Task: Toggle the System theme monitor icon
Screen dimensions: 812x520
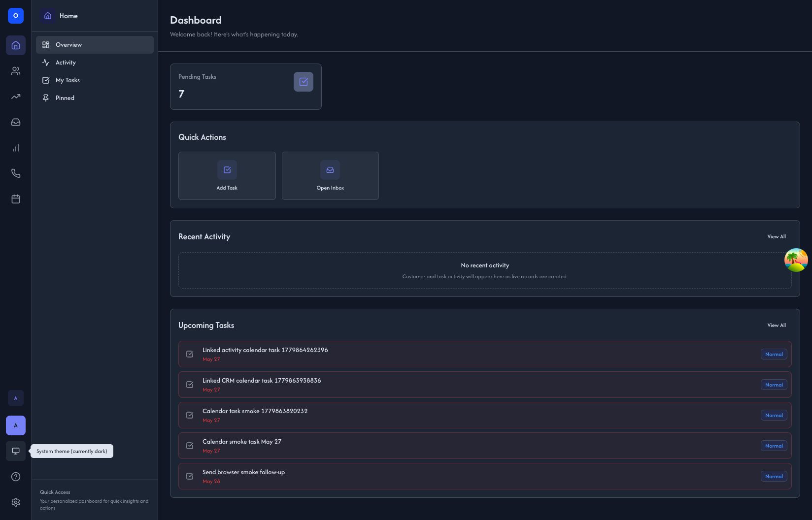Action: point(16,451)
